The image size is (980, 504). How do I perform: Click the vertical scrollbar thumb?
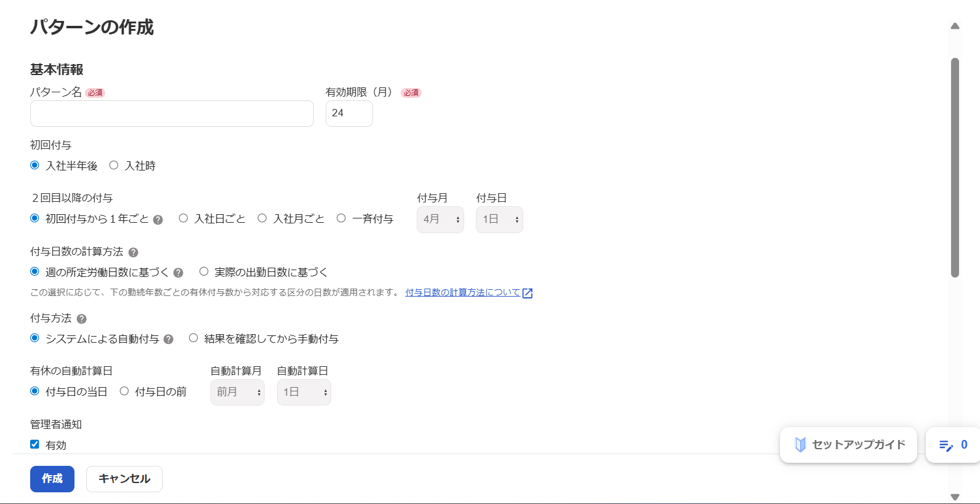(955, 168)
